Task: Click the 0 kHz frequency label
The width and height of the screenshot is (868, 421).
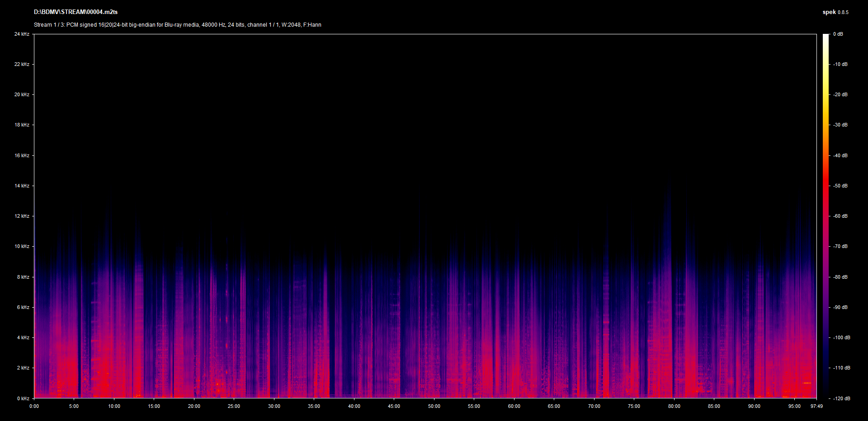Action: (23, 398)
